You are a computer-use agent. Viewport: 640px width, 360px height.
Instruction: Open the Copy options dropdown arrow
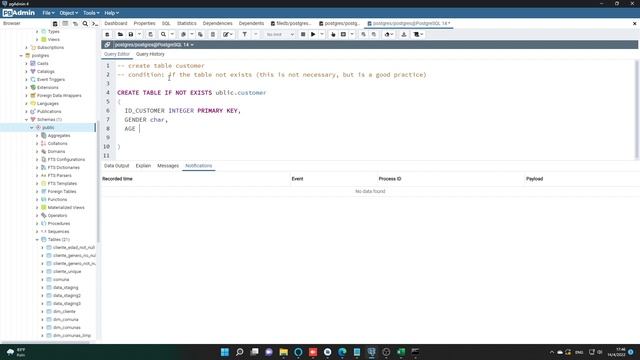[x=191, y=35]
